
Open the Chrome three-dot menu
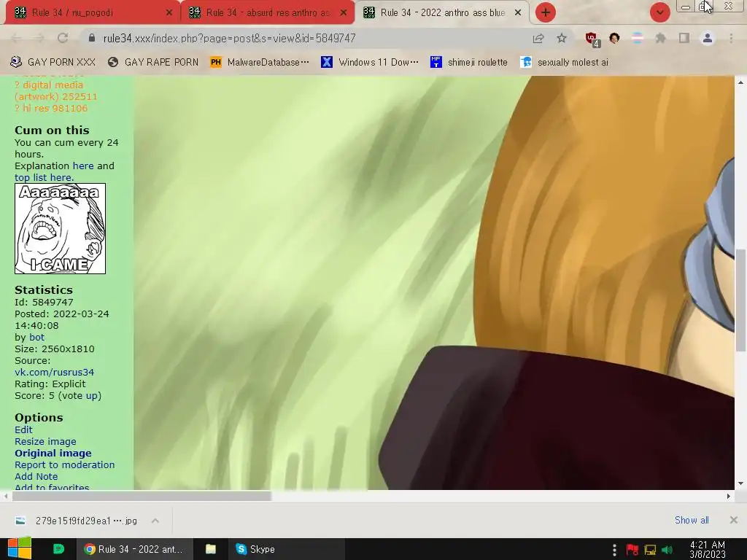click(731, 38)
